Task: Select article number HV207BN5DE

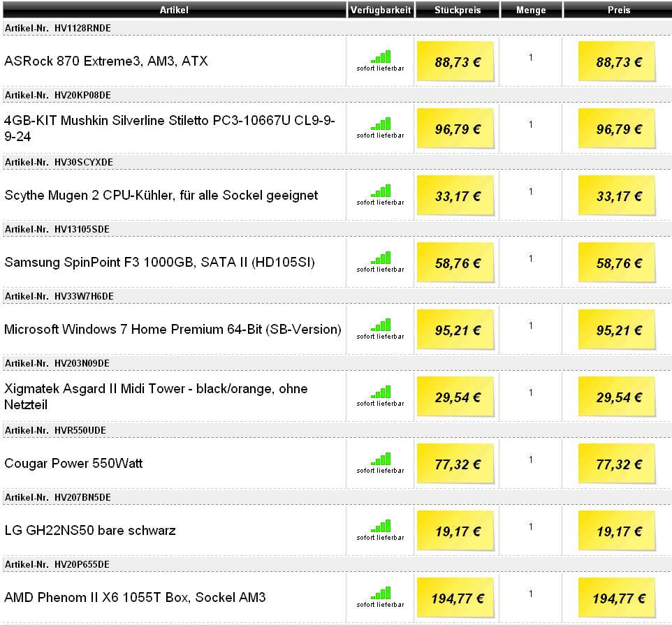Action: tap(82, 497)
